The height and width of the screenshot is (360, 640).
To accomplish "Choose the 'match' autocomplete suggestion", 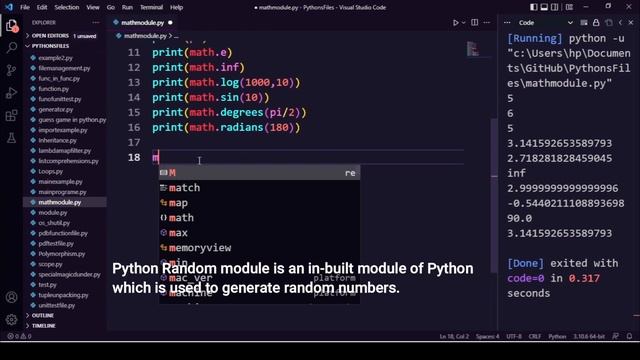I will click(x=259, y=188).
